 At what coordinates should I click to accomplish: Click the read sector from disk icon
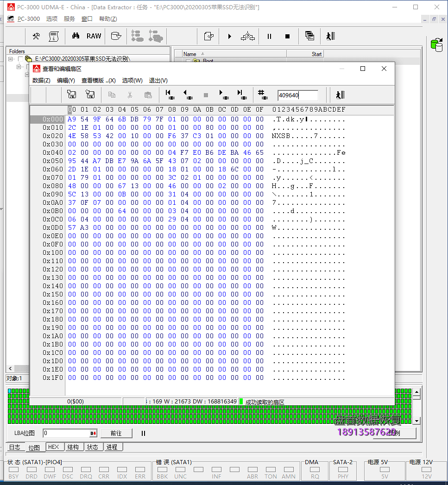71,94
